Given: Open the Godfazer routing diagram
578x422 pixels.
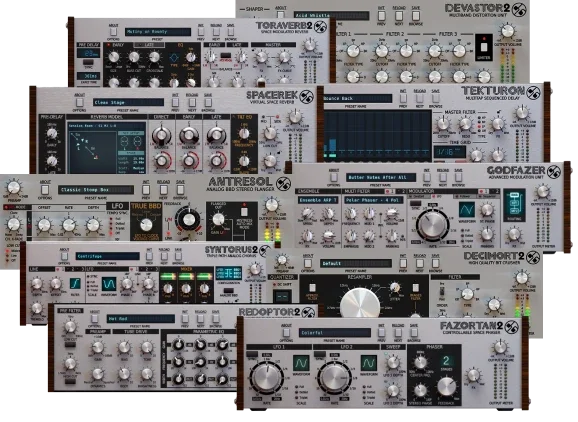Looking at the screenshot, I should tap(514, 205).
